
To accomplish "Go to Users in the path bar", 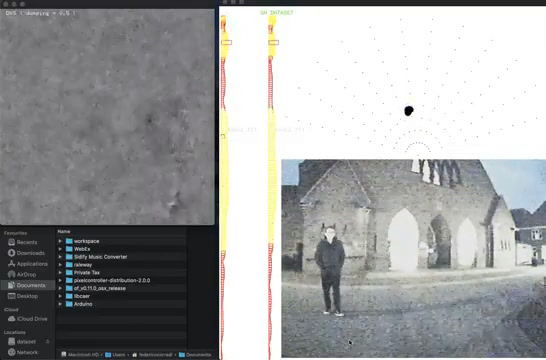I will 115,354.
